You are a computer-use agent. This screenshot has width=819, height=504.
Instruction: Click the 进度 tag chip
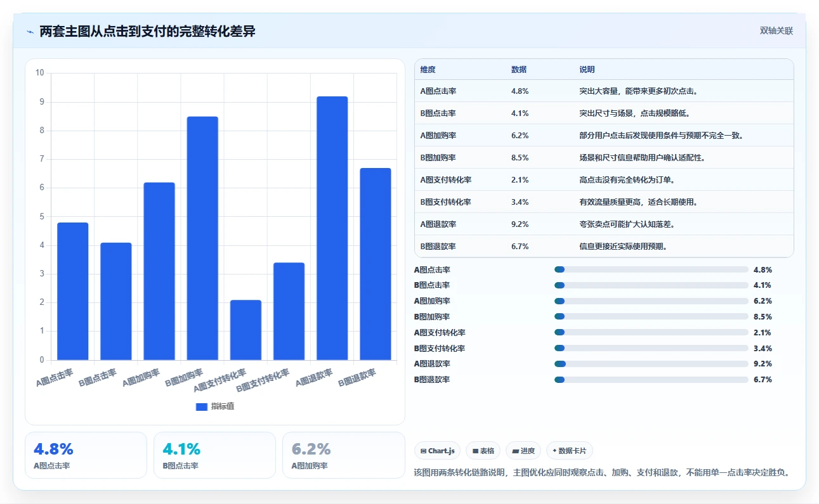(x=523, y=451)
